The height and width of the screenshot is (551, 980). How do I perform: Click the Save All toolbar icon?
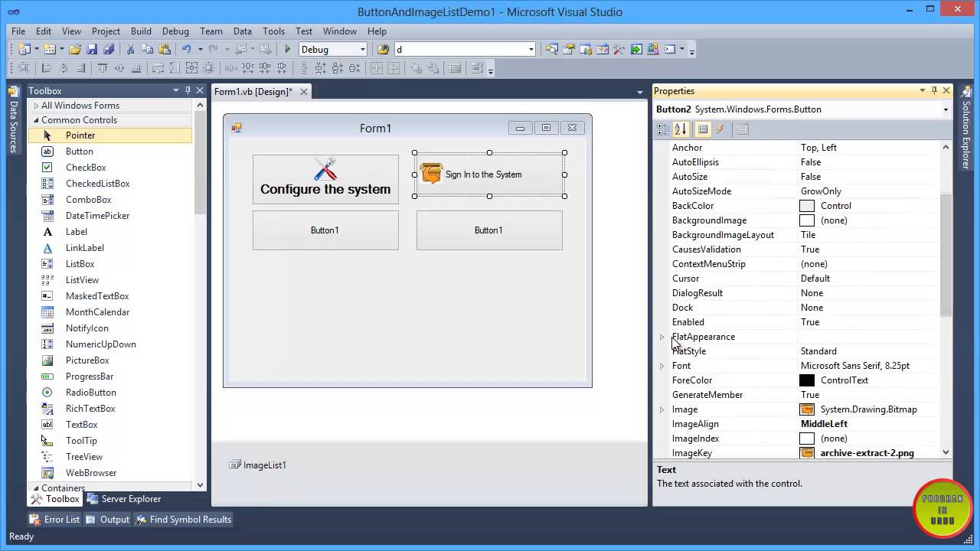click(109, 49)
